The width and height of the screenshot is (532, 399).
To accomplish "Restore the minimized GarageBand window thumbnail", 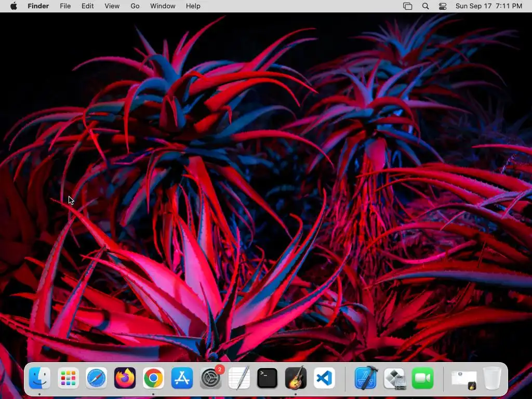I will click(464, 380).
